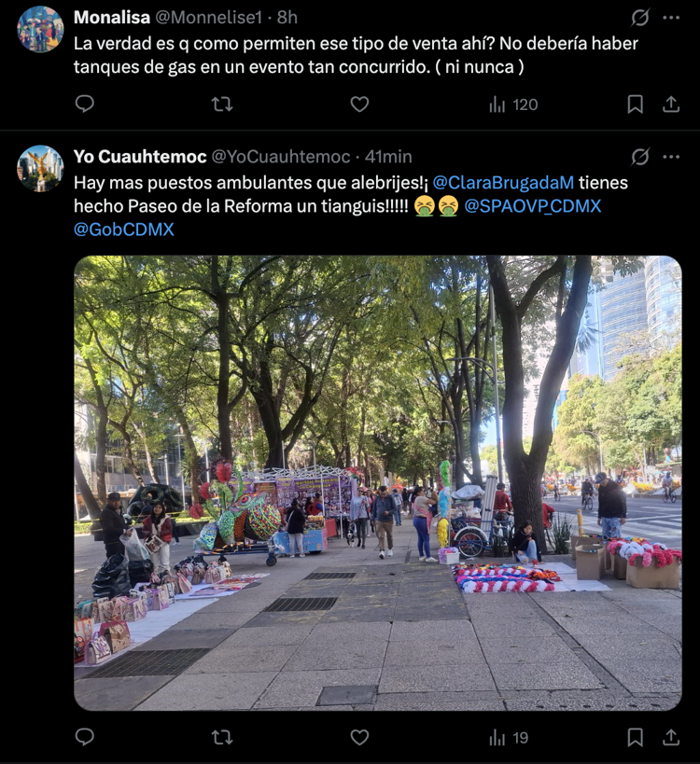This screenshot has height=764, width=700.
Task: Like Monalisa's tweet
Action: (x=359, y=104)
